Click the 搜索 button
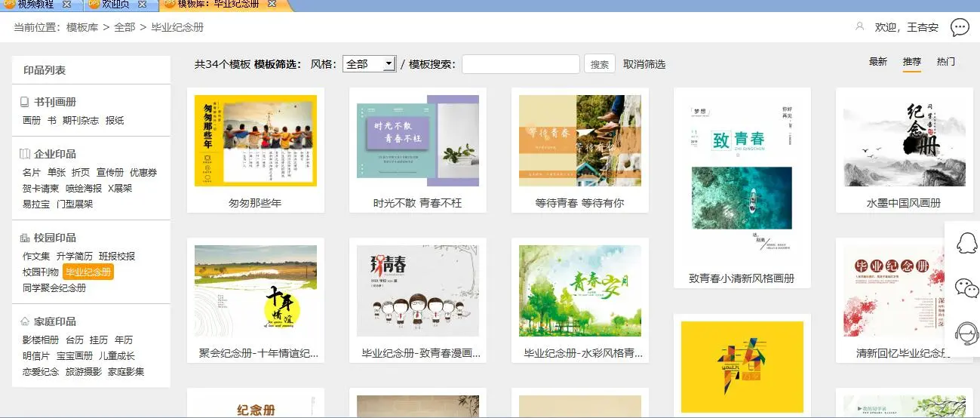This screenshot has width=980, height=418. (600, 64)
